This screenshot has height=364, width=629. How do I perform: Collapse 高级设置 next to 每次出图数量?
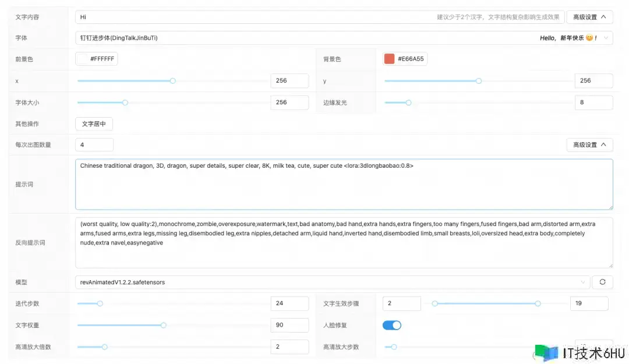pyautogui.click(x=589, y=145)
